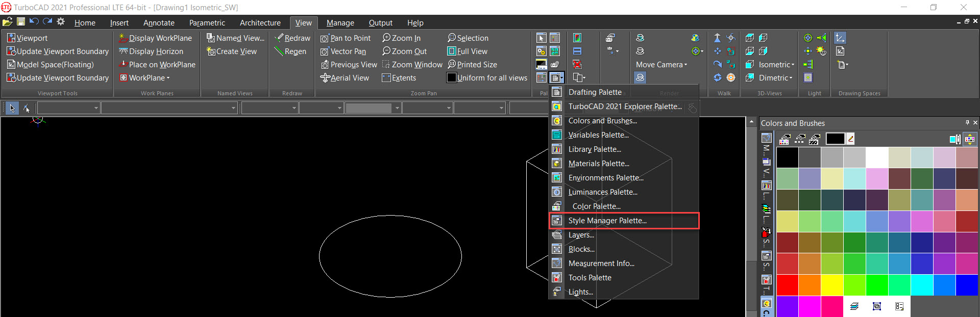Select the arrow selector tool in property toolbar
This screenshot has height=317, width=980.
pos(12,108)
